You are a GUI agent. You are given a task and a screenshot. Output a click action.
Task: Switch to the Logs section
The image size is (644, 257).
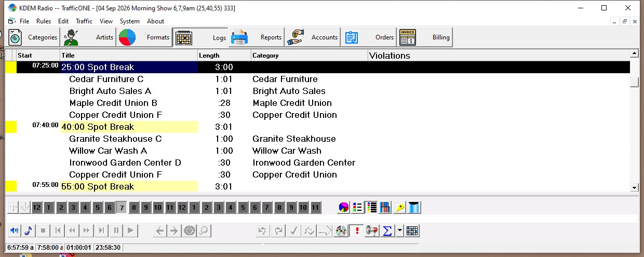click(x=201, y=37)
